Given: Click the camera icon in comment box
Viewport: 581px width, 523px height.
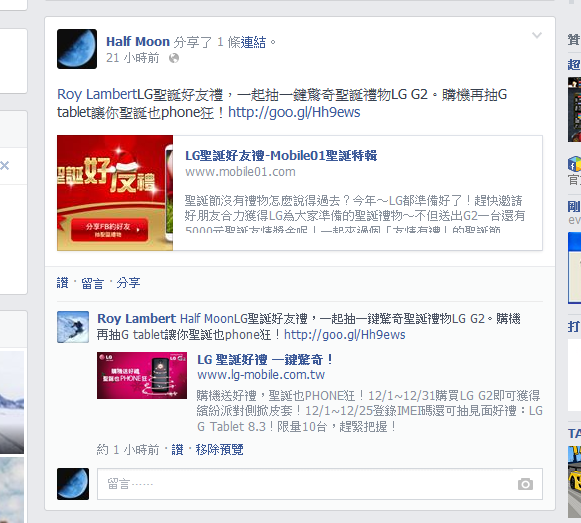Looking at the screenshot, I should [525, 484].
